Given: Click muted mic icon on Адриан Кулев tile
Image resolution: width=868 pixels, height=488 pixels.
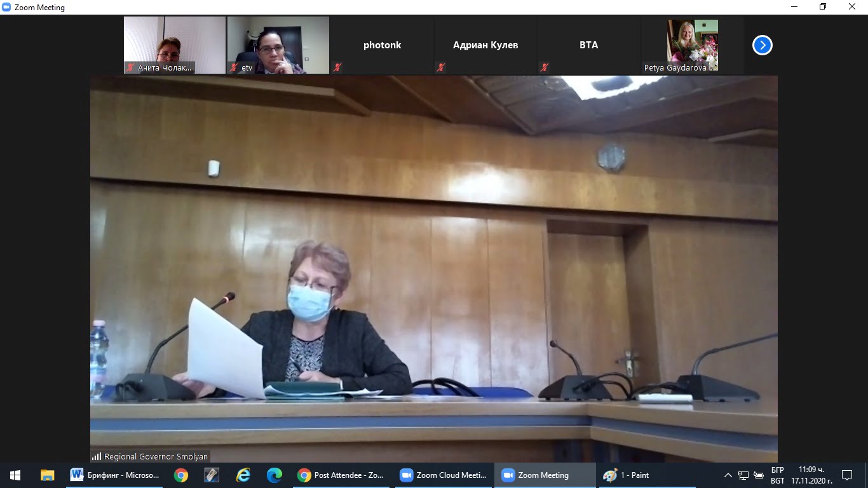Looking at the screenshot, I should (441, 67).
